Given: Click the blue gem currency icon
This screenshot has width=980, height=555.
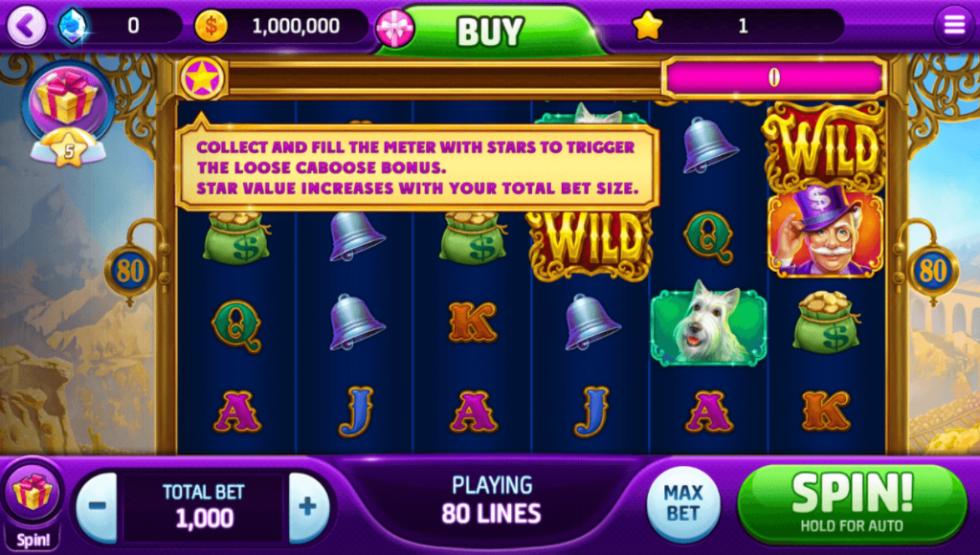Looking at the screenshot, I should pos(73,26).
